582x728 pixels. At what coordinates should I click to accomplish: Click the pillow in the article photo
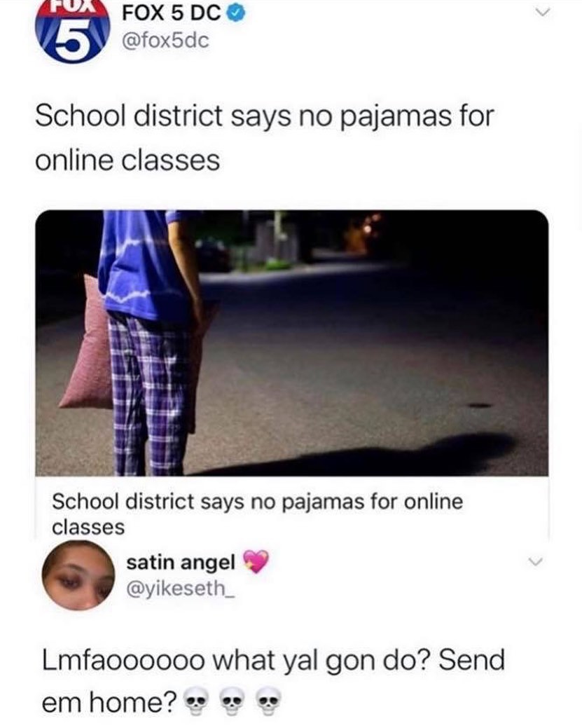pos(88,343)
